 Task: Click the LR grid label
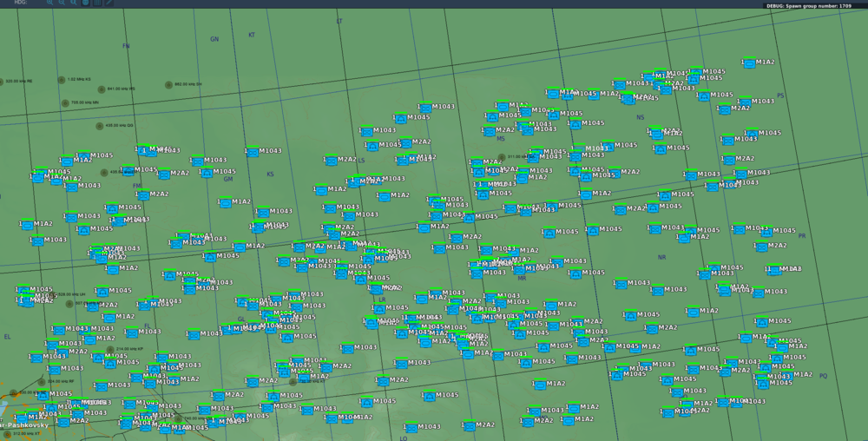(382, 299)
